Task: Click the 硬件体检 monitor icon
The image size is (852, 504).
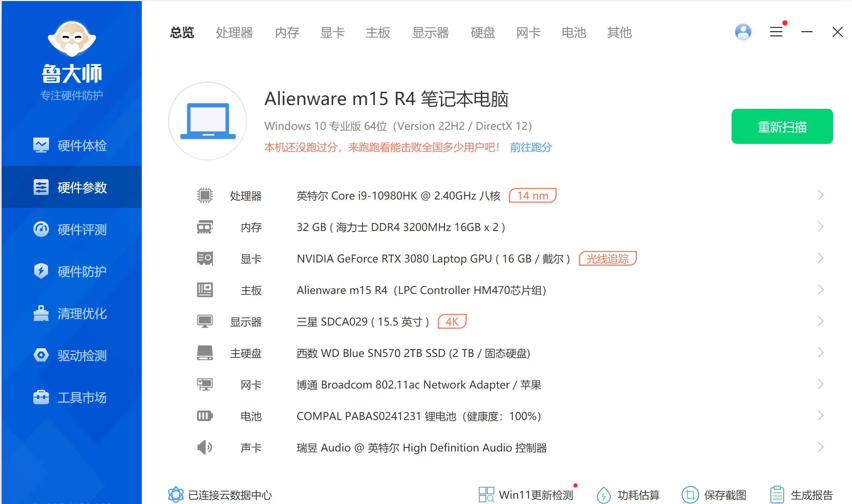Action: coord(41,145)
